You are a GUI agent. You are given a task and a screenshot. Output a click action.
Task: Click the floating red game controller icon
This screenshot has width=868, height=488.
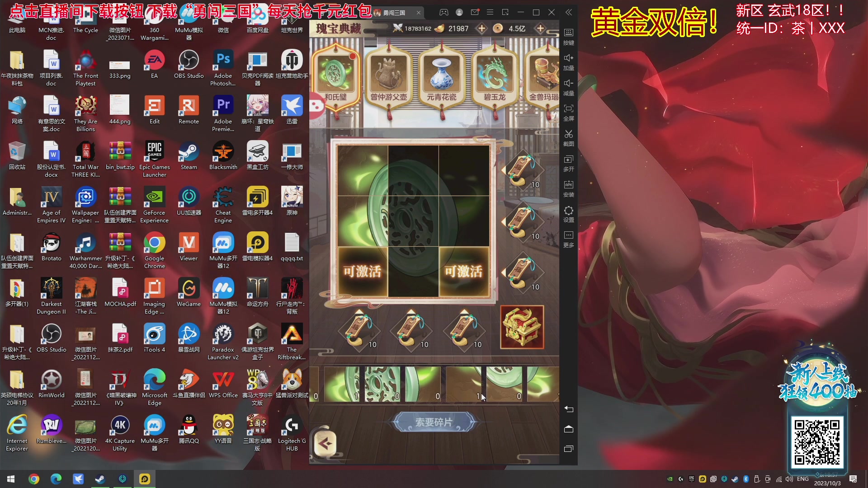(x=317, y=107)
